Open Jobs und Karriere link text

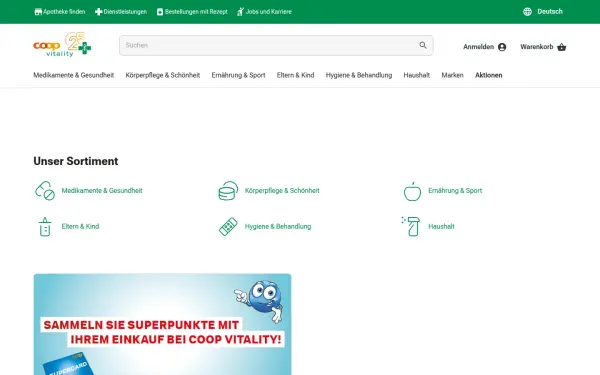269,12
